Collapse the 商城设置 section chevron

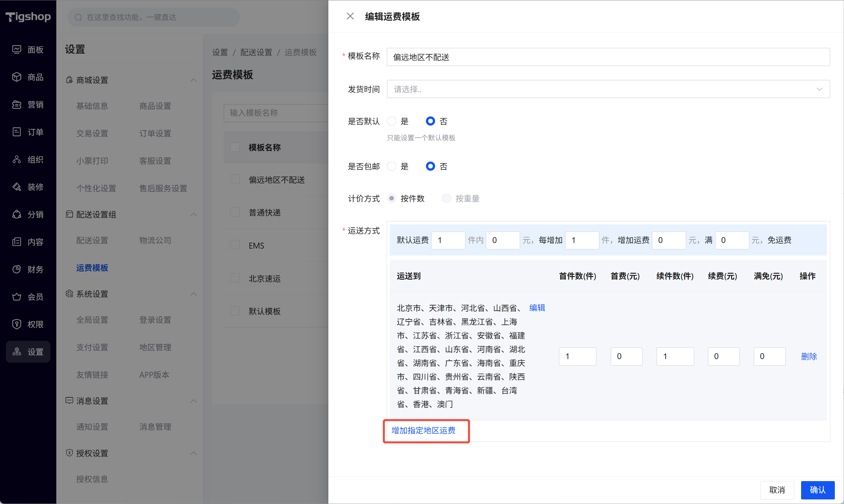coord(193,80)
